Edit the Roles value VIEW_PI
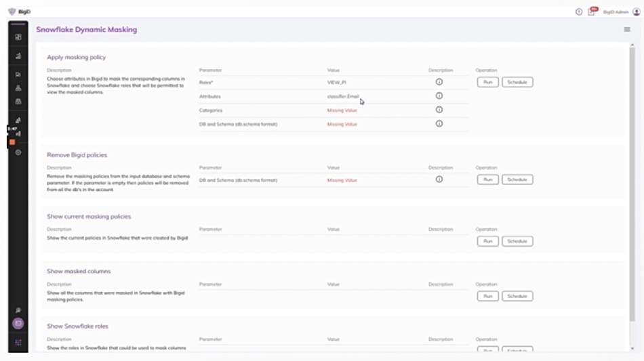 (x=337, y=83)
